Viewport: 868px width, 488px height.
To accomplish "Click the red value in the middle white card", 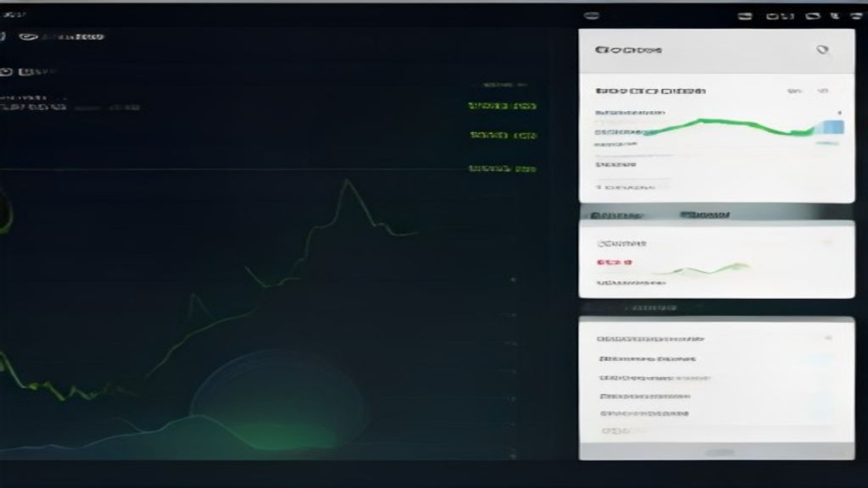I will click(x=614, y=263).
